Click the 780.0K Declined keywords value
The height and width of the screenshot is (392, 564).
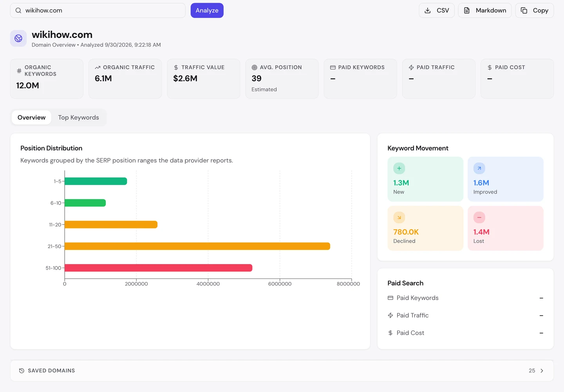pyautogui.click(x=406, y=232)
